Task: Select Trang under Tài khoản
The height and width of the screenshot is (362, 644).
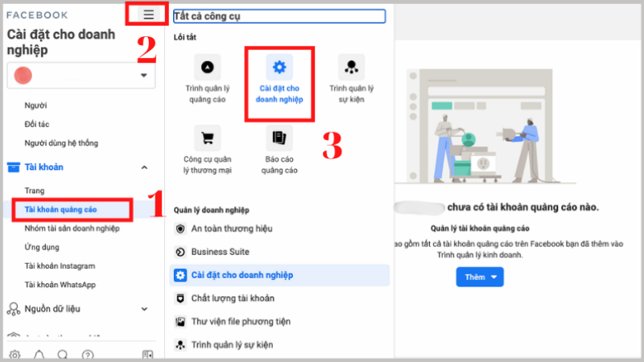Action: [35, 191]
